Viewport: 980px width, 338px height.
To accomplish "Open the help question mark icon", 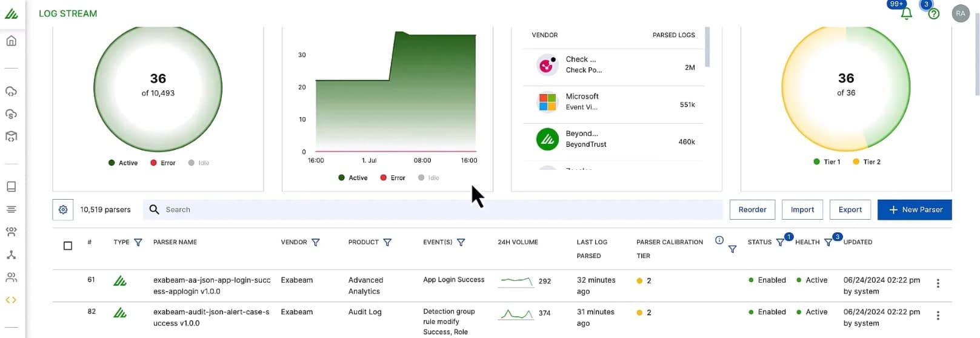I will point(933,13).
